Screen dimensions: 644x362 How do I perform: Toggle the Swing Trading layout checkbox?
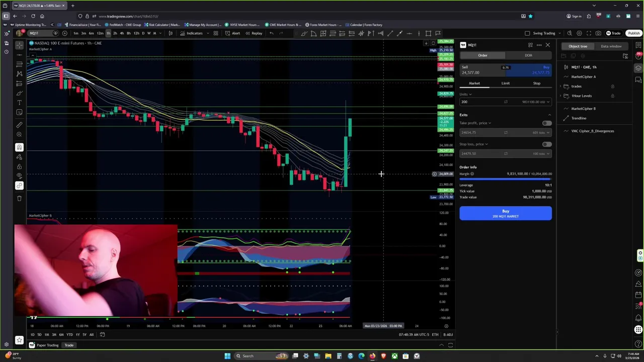(x=527, y=33)
